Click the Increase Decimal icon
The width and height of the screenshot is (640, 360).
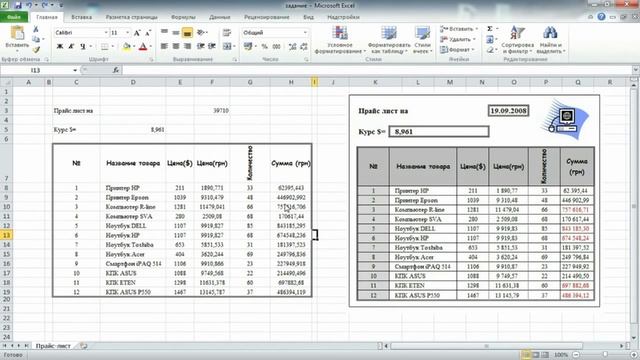[x=292, y=47]
